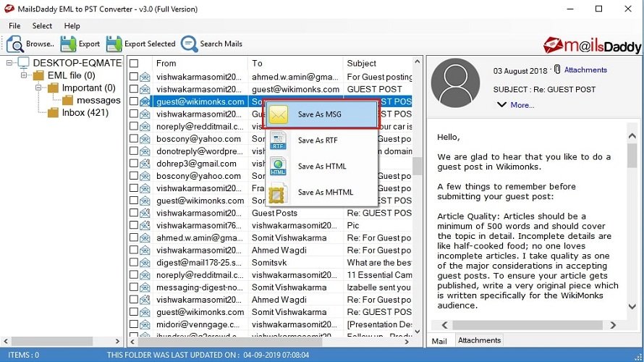Click the messages folder icon
Image resolution: width=644 pixels, height=362 pixels.
point(68,100)
